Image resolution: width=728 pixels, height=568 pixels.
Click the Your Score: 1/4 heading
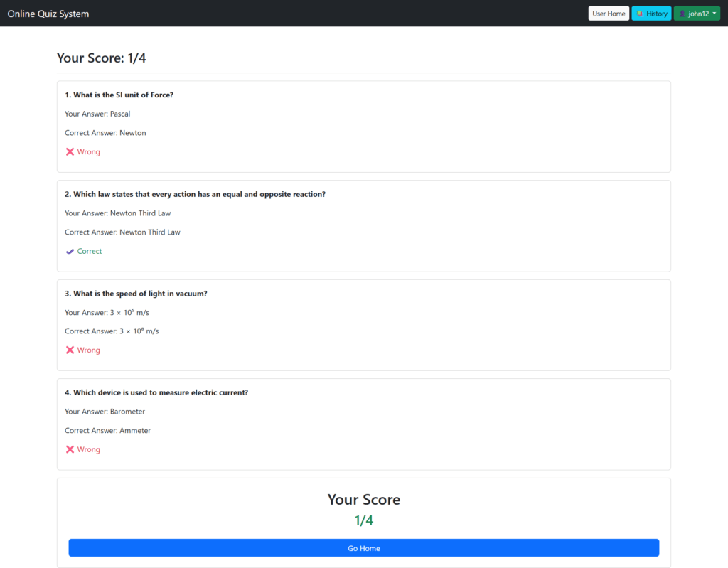pyautogui.click(x=101, y=58)
